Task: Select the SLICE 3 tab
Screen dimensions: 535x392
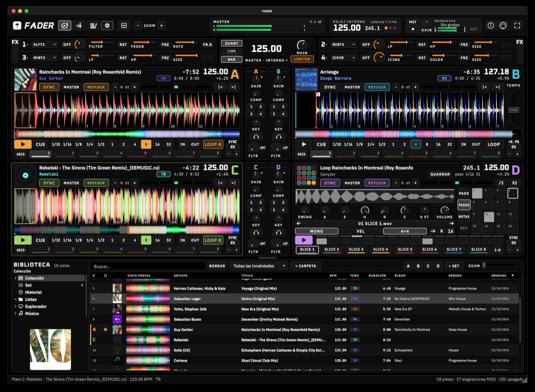Action: [356, 250]
